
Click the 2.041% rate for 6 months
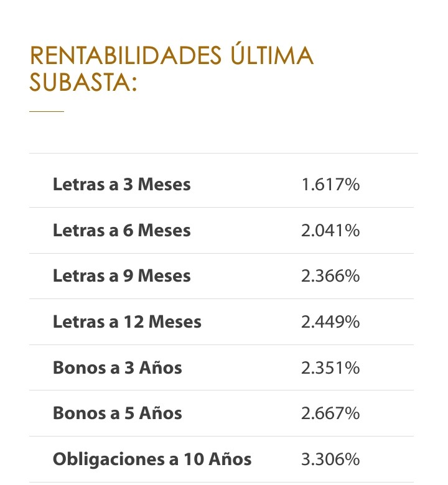click(x=330, y=231)
